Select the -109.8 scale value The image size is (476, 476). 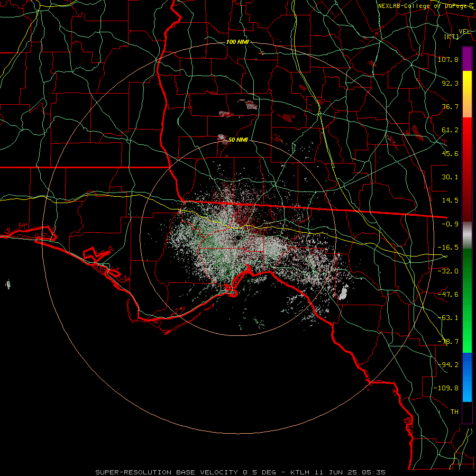tap(446, 388)
